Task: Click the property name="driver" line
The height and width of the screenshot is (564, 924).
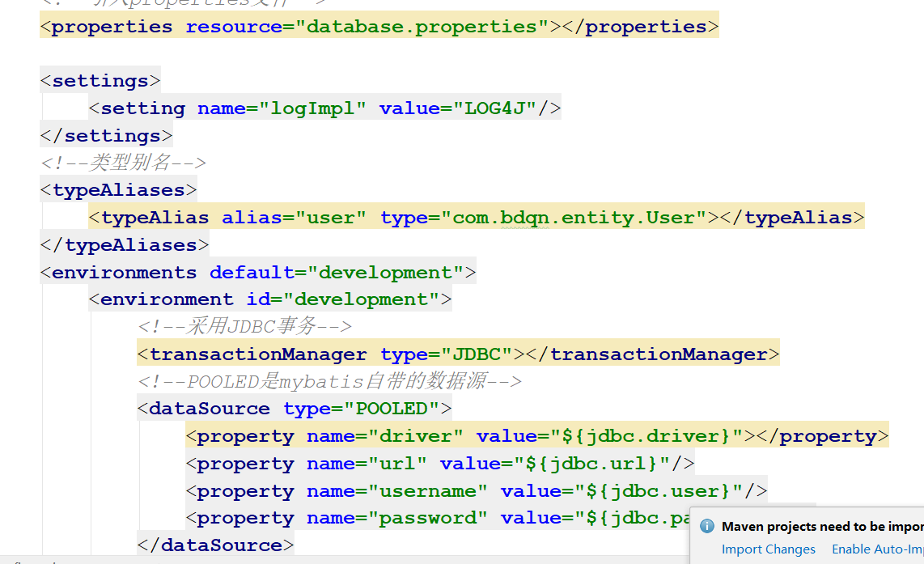Action: (x=536, y=436)
